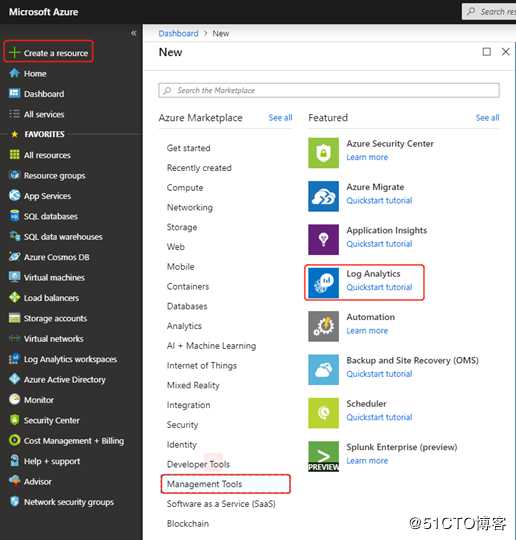
Task: Select the Databases category
Action: (187, 306)
